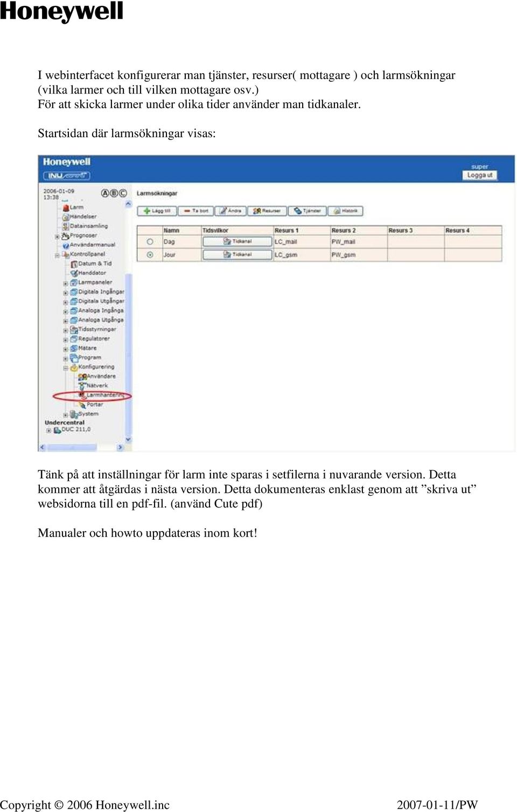Click the Handdator icon
Viewport: 517px width, 812px height.
point(74,273)
